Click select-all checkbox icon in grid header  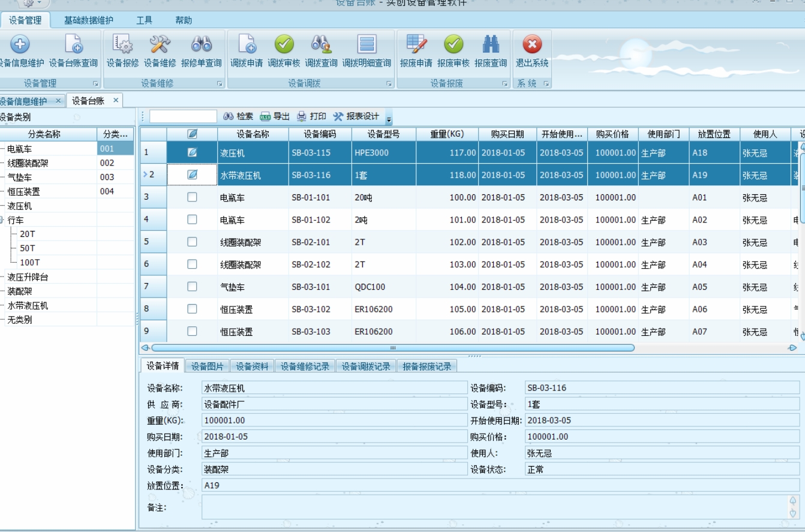(x=193, y=134)
